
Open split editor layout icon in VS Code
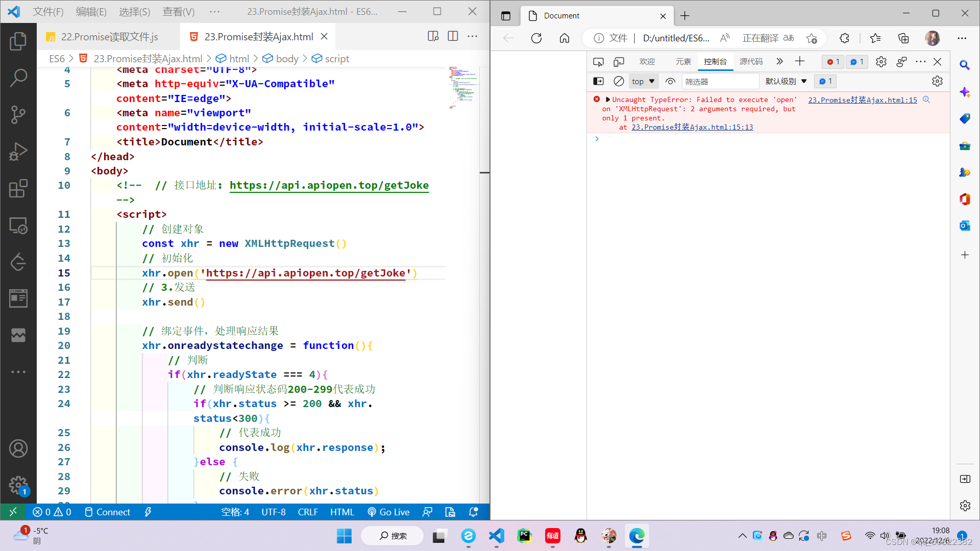coord(453,36)
